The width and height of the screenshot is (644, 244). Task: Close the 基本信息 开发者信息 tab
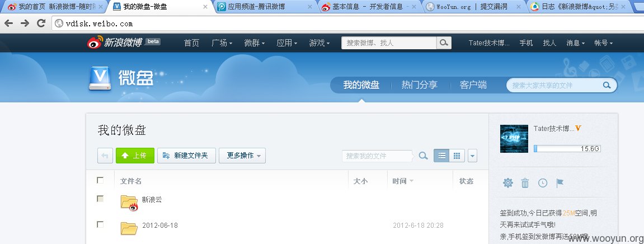click(x=415, y=7)
